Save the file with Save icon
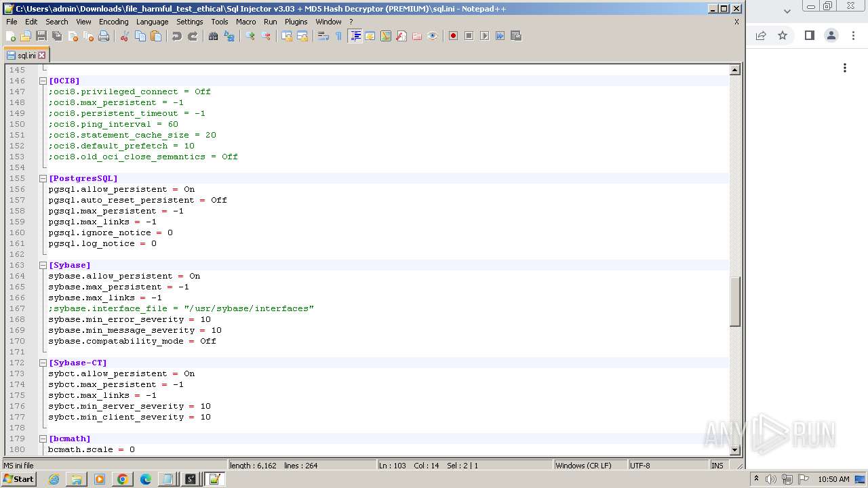The height and width of the screenshot is (488, 868). (x=41, y=36)
